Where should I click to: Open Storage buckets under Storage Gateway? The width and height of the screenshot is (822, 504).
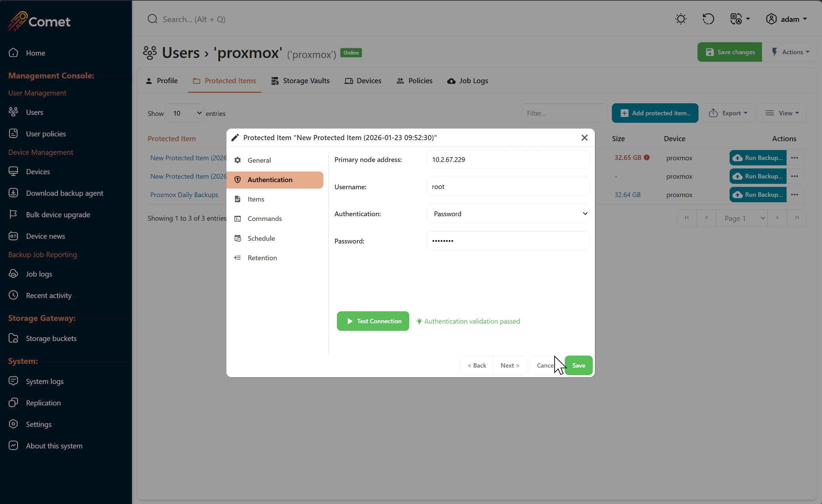51,338
